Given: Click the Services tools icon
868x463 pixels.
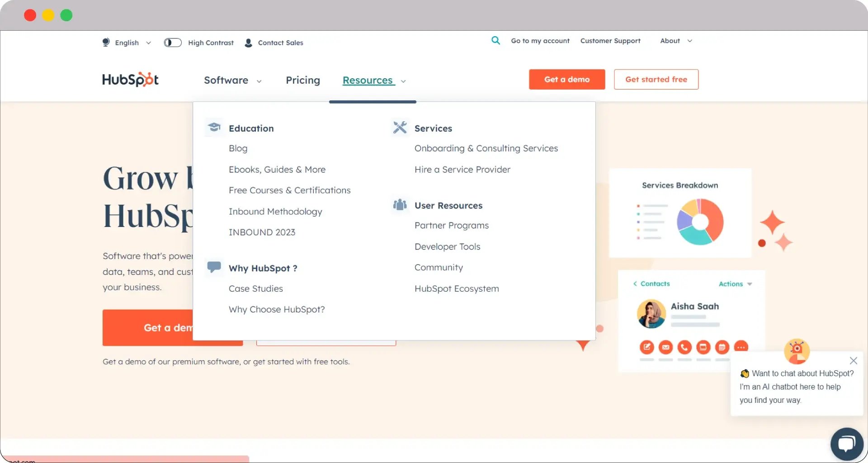Looking at the screenshot, I should (x=400, y=128).
